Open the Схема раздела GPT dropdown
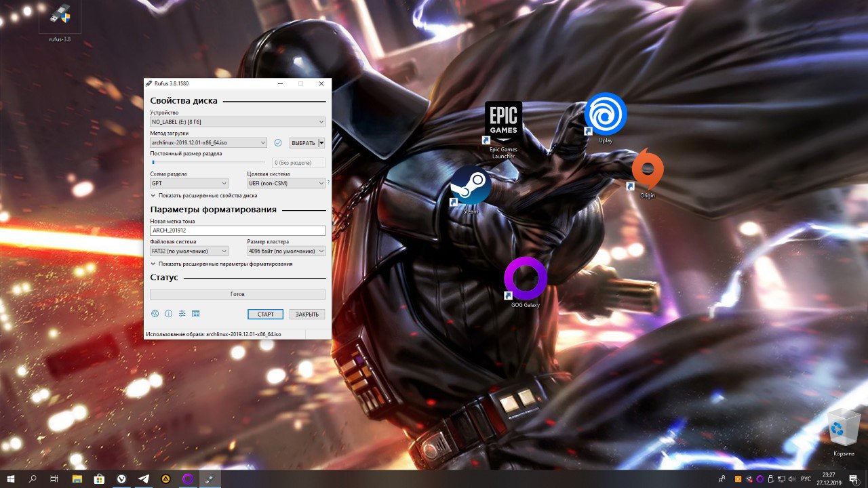The image size is (868, 488). tap(189, 183)
